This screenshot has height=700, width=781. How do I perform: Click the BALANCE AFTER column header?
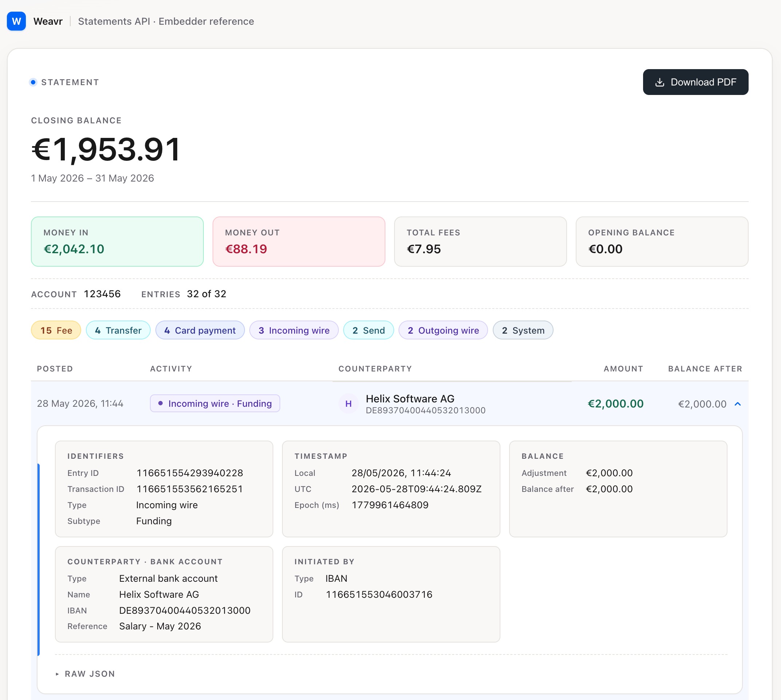(x=705, y=369)
